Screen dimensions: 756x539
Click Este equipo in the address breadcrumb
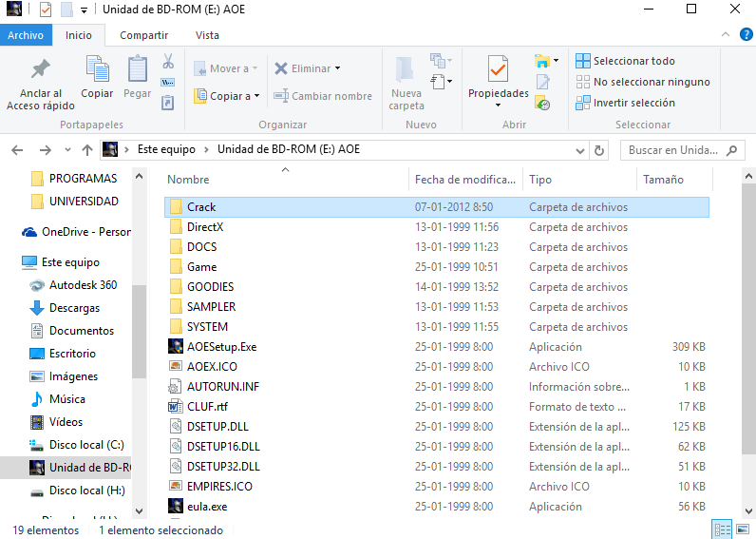[166, 149]
